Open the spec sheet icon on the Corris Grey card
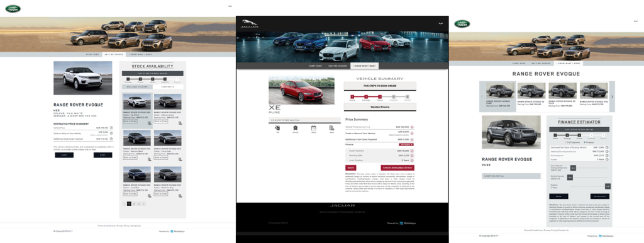This screenshot has height=243, width=644. [x=180, y=159]
